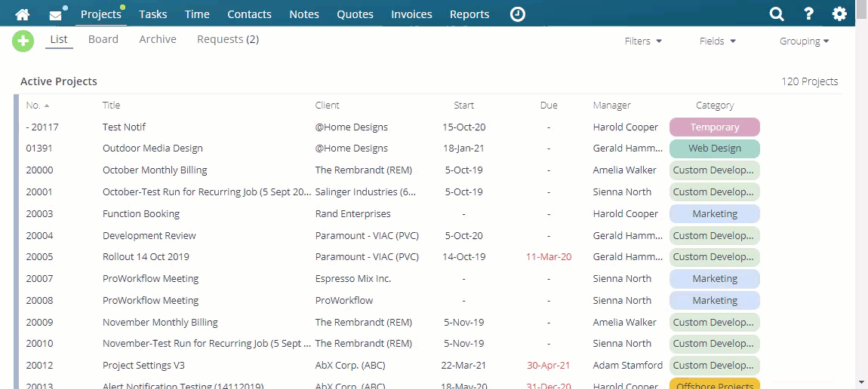Image resolution: width=868 pixels, height=389 pixels.
Task: Open the Reports menu
Action: pyautogui.click(x=469, y=14)
